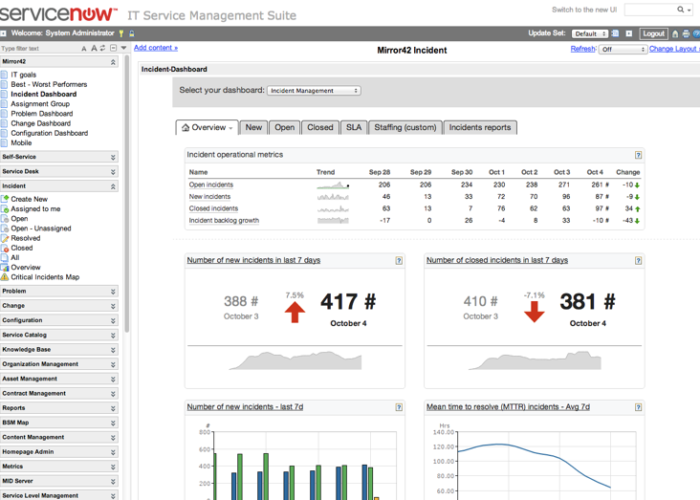Screen dimensions: 700x500
Task: Click the Open incidents trend sparkline
Action: coord(333,185)
